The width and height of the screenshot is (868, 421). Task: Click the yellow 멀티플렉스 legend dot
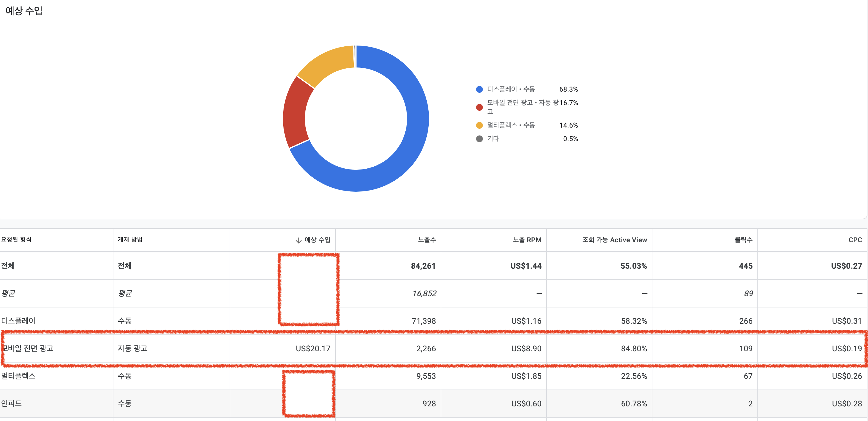(479, 126)
